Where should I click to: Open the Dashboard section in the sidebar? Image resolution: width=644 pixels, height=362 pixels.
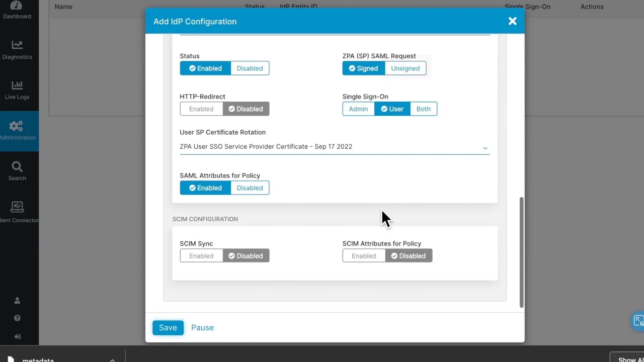(x=17, y=10)
